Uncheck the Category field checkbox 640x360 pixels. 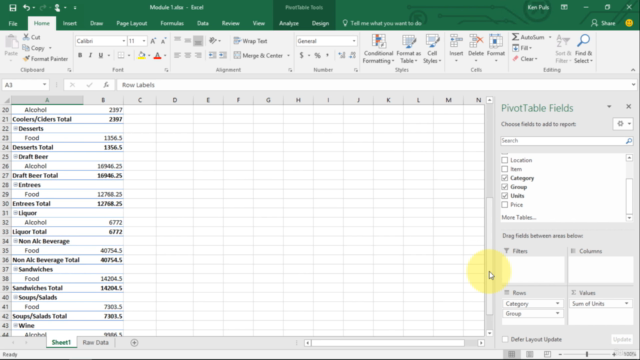pyautogui.click(x=505, y=178)
